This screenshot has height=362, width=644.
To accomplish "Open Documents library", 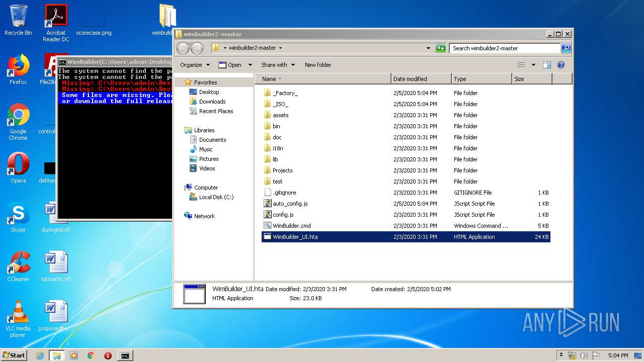I will click(212, 140).
